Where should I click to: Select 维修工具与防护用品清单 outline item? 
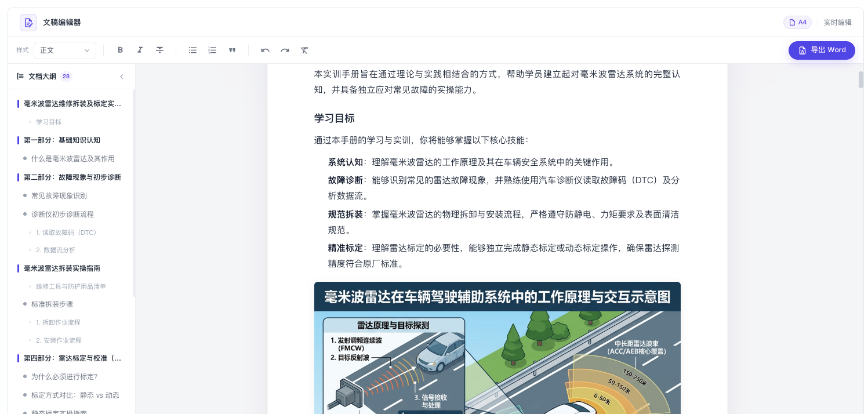(71, 286)
